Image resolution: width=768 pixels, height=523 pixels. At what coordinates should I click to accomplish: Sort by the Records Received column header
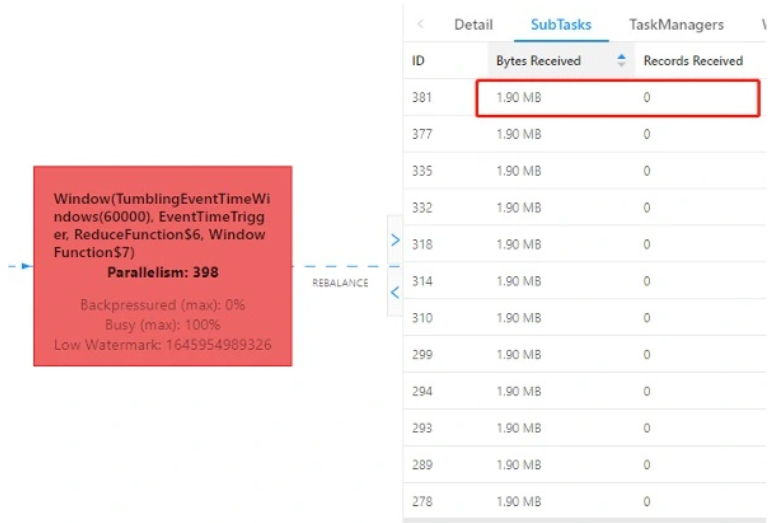693,61
